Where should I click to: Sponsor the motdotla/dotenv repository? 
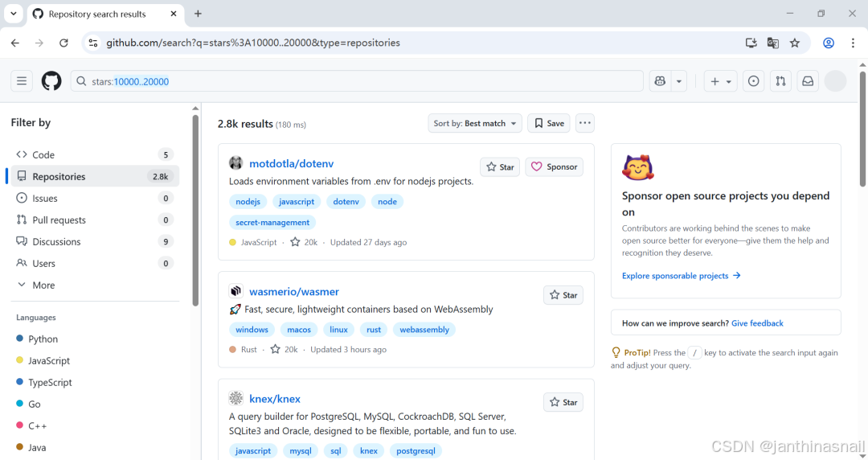click(x=554, y=166)
